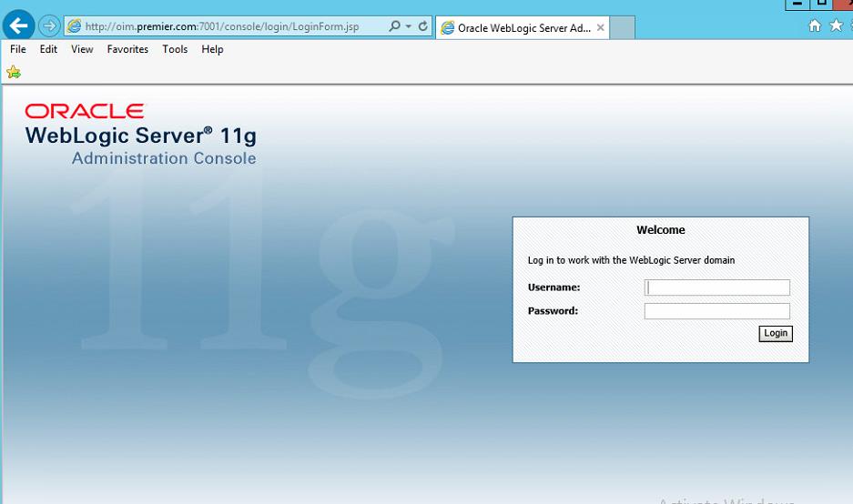Screen dimensions: 853x504
Task: Click the WebLogic Server 11g title text
Action: click(x=141, y=136)
